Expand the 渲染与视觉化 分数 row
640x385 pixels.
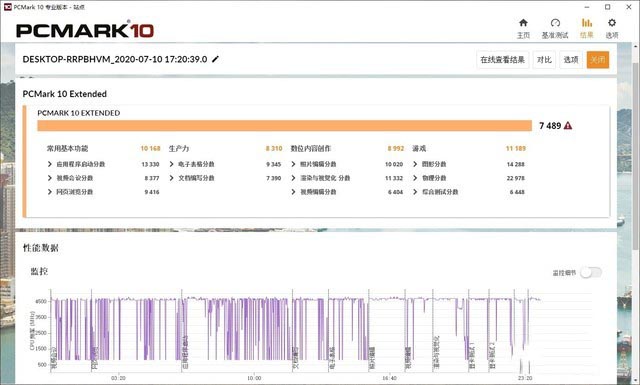pyautogui.click(x=293, y=178)
